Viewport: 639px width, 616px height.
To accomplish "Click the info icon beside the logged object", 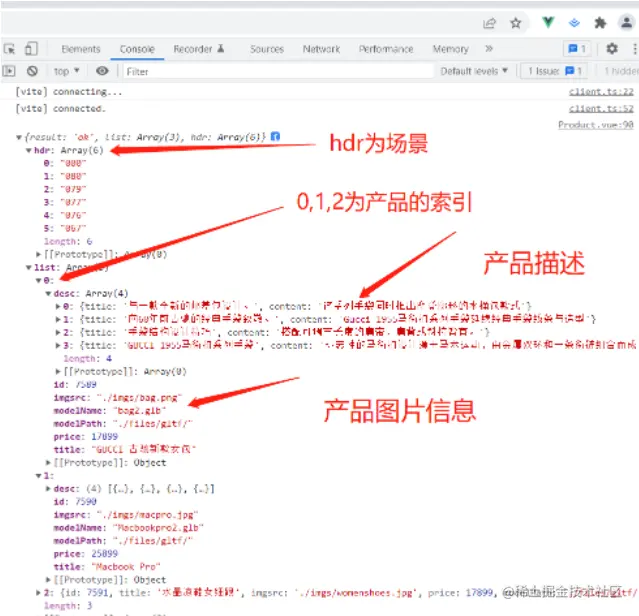I will (275, 136).
